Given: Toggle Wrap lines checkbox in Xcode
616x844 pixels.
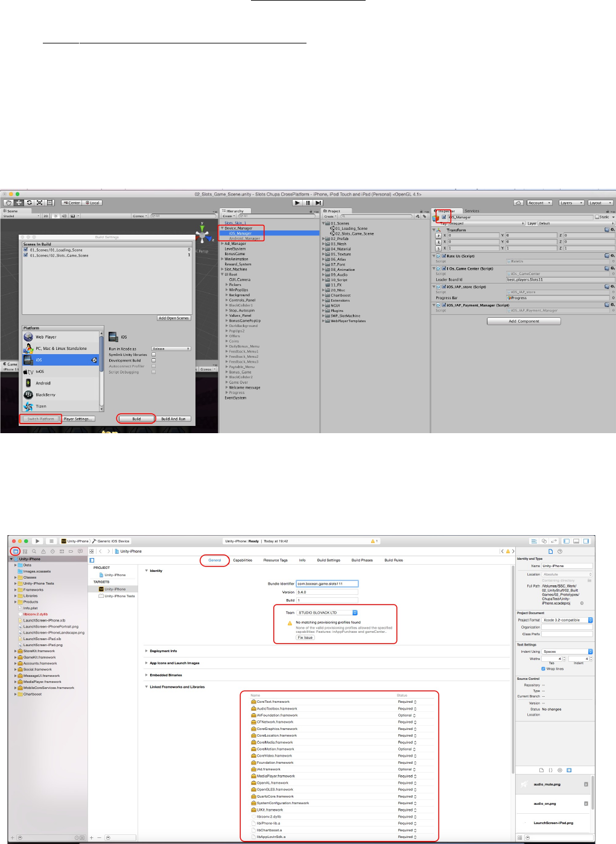Looking at the screenshot, I should [x=544, y=668].
